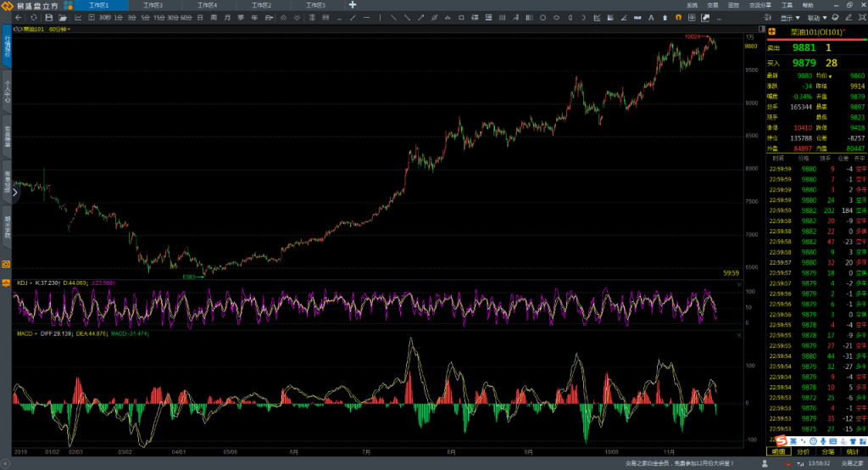This screenshot has height=470, width=868.
Task: Select the arrow line drawing tool
Action: 420,18
